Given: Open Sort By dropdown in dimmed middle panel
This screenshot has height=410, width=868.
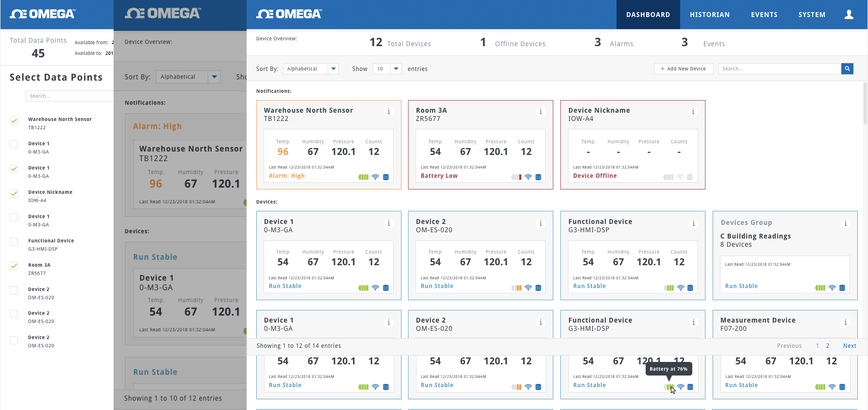Looking at the screenshot, I should pos(214,77).
